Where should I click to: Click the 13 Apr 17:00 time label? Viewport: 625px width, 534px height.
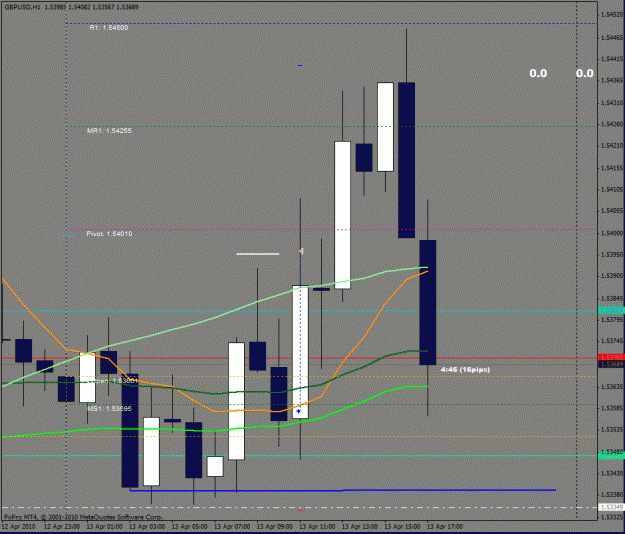[445, 526]
